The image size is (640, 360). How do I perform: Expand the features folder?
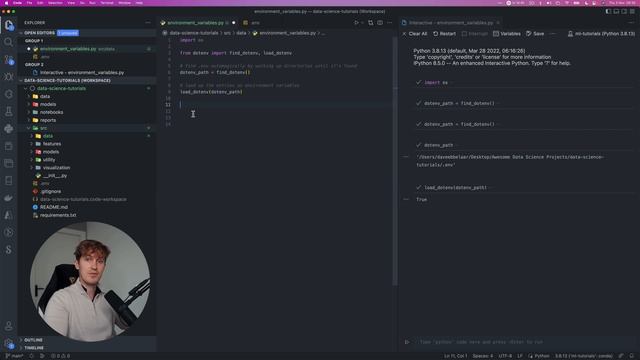(x=52, y=144)
